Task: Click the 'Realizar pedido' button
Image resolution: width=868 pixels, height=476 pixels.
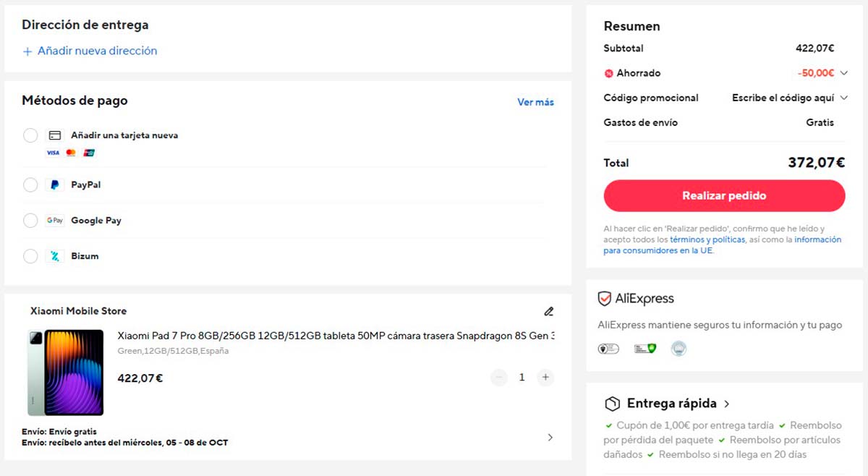Action: [724, 196]
